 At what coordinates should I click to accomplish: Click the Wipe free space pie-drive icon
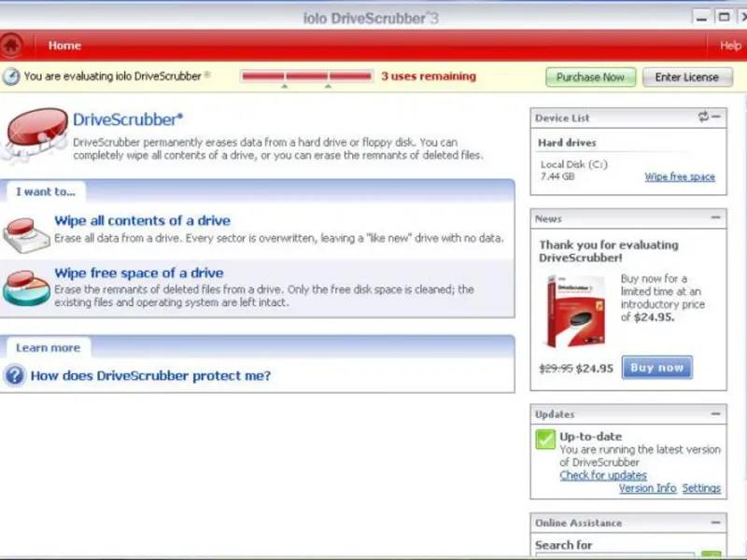pos(26,287)
